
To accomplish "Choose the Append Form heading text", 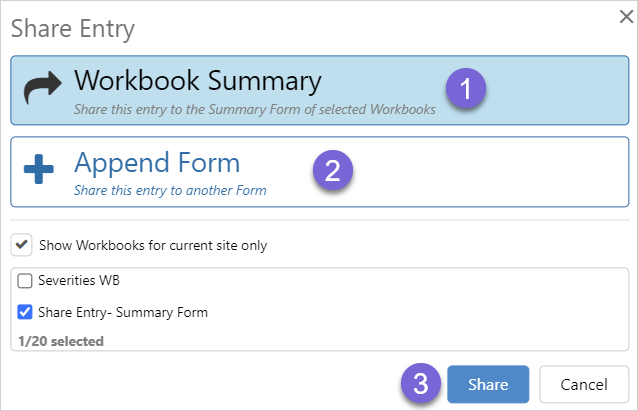I will point(157,162).
